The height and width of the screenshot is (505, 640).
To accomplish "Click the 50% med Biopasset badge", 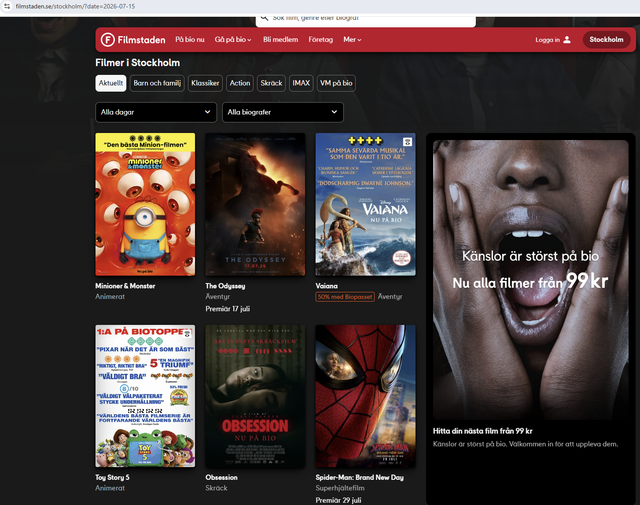I will [x=345, y=297].
